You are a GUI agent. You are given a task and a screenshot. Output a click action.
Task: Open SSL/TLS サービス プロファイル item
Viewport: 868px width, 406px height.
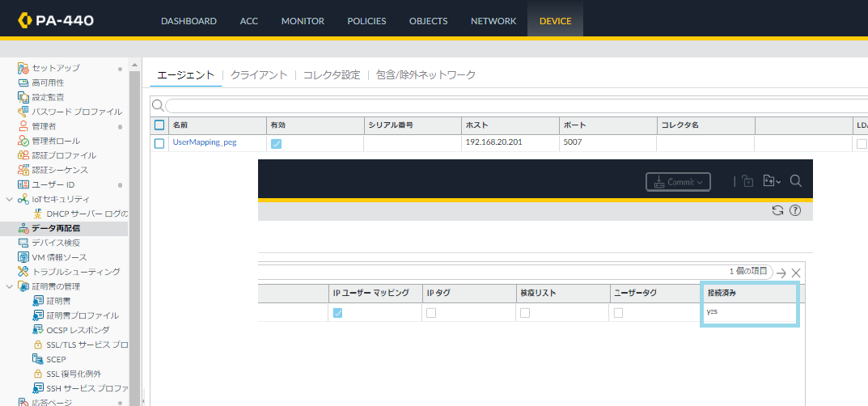pos(87,345)
